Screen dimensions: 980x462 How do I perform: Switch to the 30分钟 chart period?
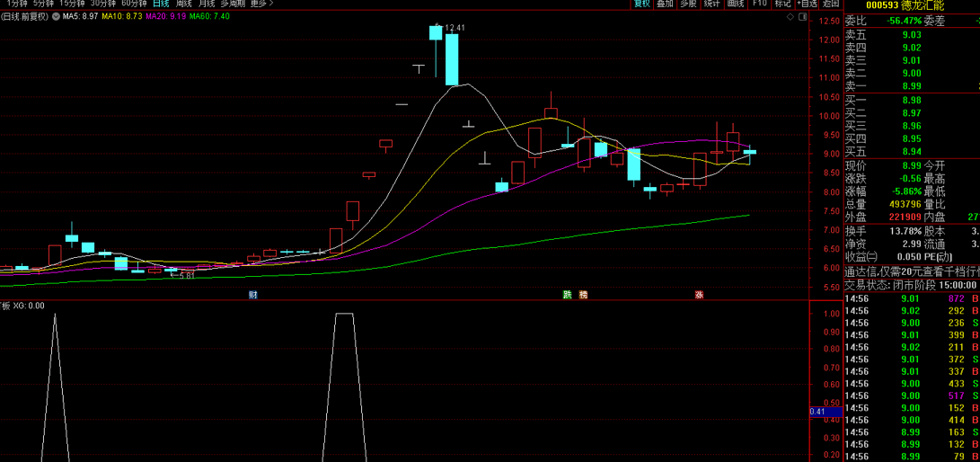point(103,3)
